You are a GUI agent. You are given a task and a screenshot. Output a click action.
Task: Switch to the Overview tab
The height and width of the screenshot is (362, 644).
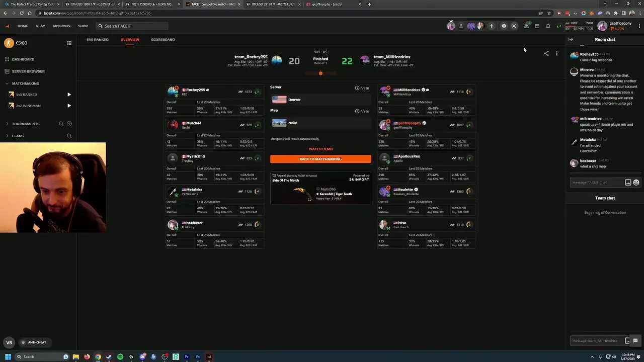(130, 39)
